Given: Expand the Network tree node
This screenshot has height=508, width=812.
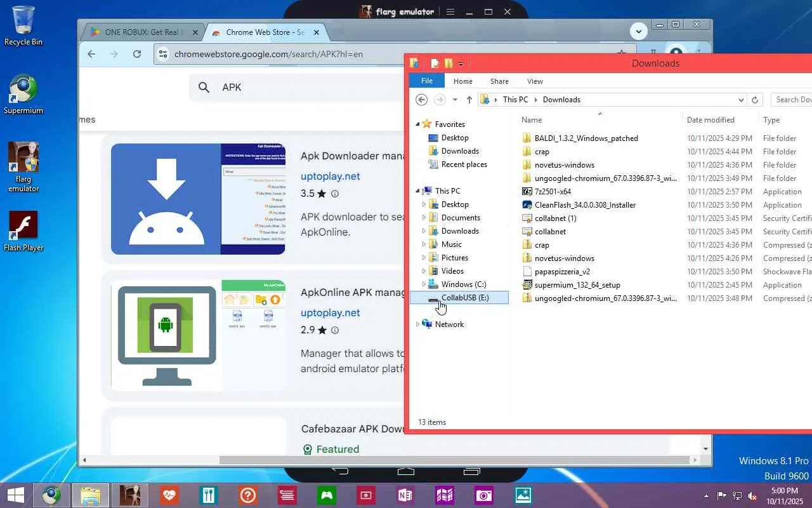Looking at the screenshot, I should [417, 324].
